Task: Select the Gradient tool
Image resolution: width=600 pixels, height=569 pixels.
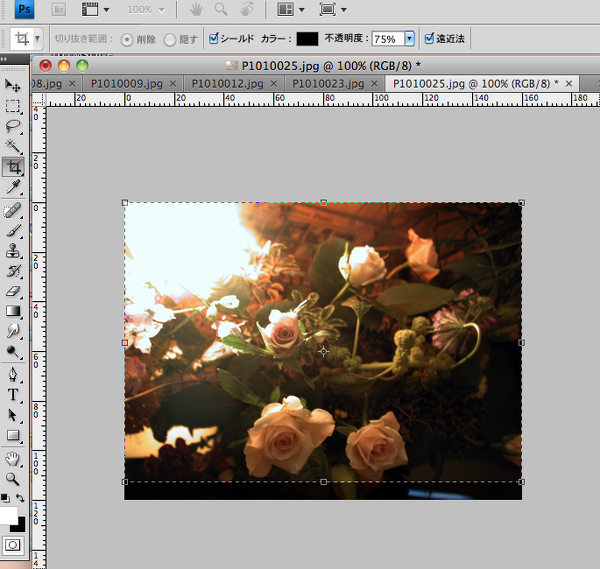Action: click(x=13, y=311)
